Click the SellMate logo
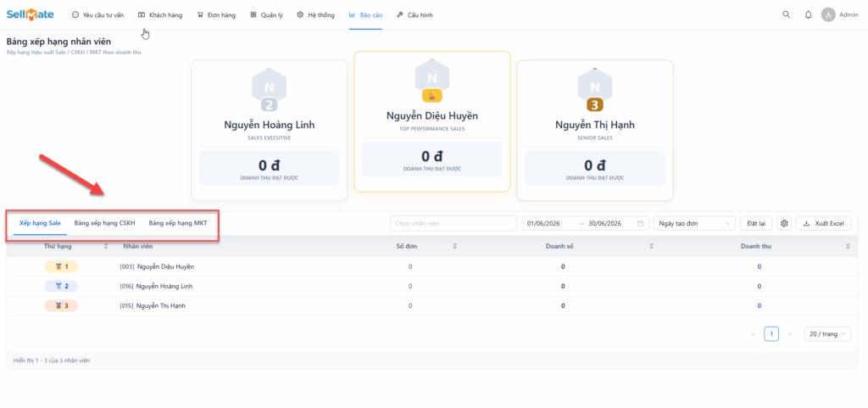The image size is (868, 408). (x=30, y=15)
